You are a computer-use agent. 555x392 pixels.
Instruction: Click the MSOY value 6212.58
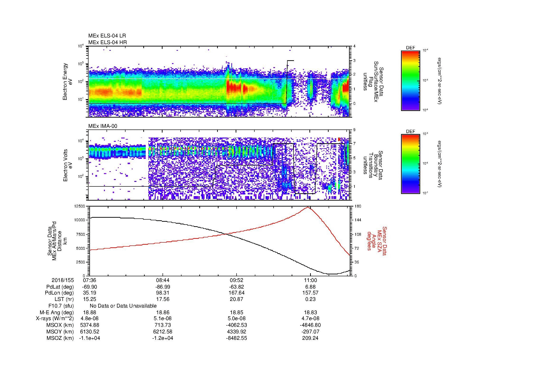click(x=163, y=332)
